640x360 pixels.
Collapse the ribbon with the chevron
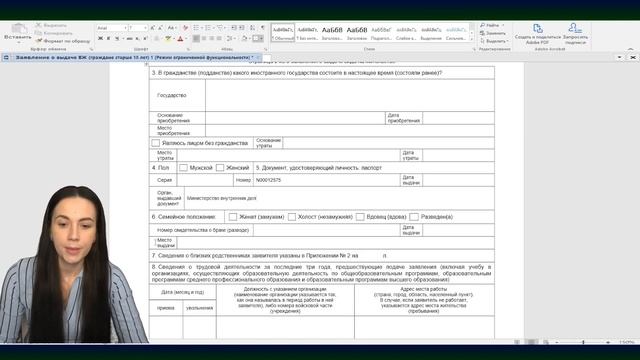point(631,49)
